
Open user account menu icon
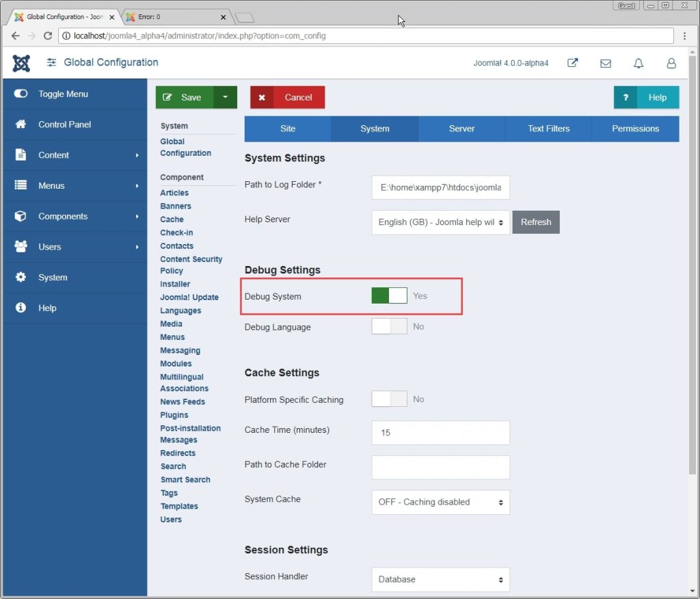click(x=671, y=64)
